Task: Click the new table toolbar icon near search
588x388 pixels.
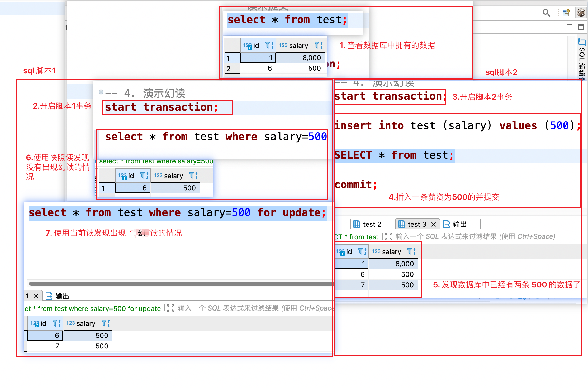Action: (x=566, y=13)
